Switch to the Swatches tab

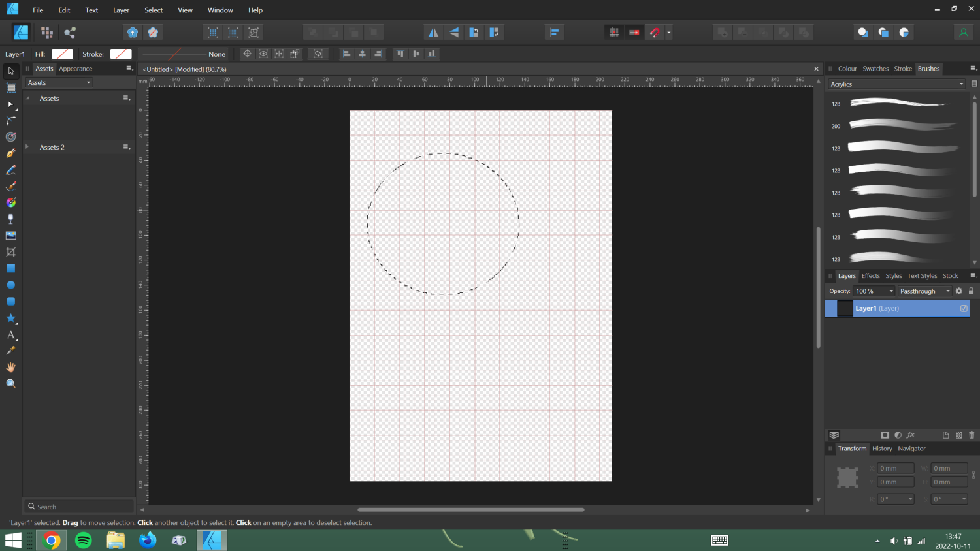pos(875,69)
